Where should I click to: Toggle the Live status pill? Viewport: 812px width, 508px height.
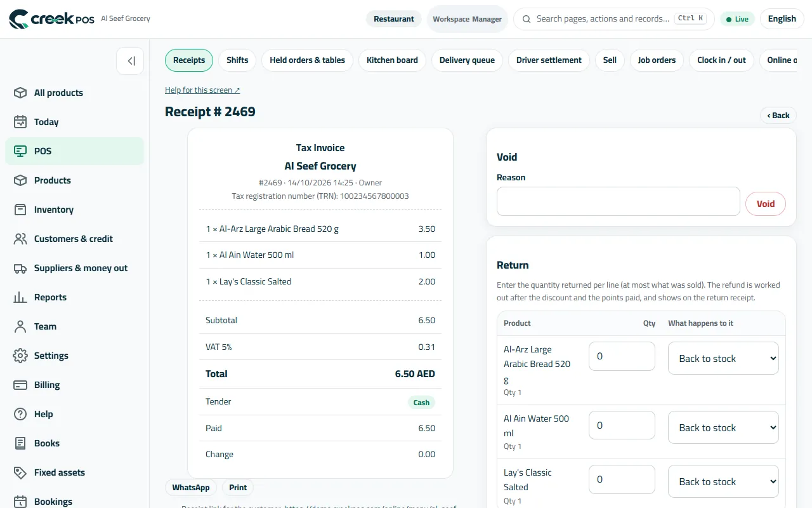click(x=737, y=19)
